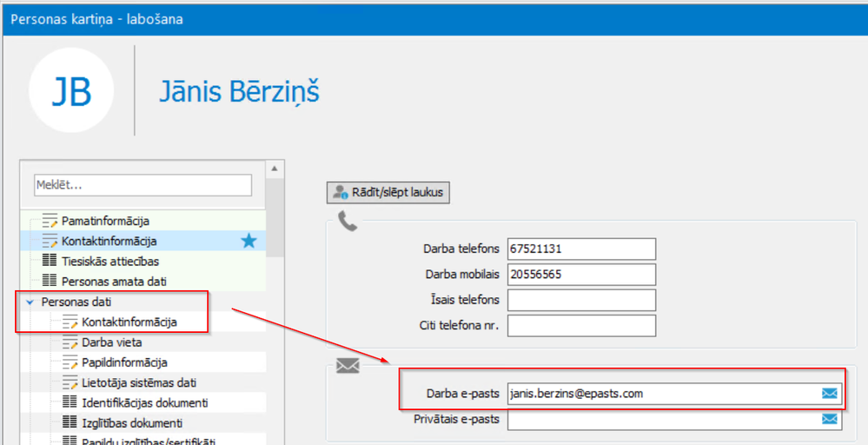Click the Darba telefons field
This screenshot has width=868, height=445.
[x=582, y=249]
